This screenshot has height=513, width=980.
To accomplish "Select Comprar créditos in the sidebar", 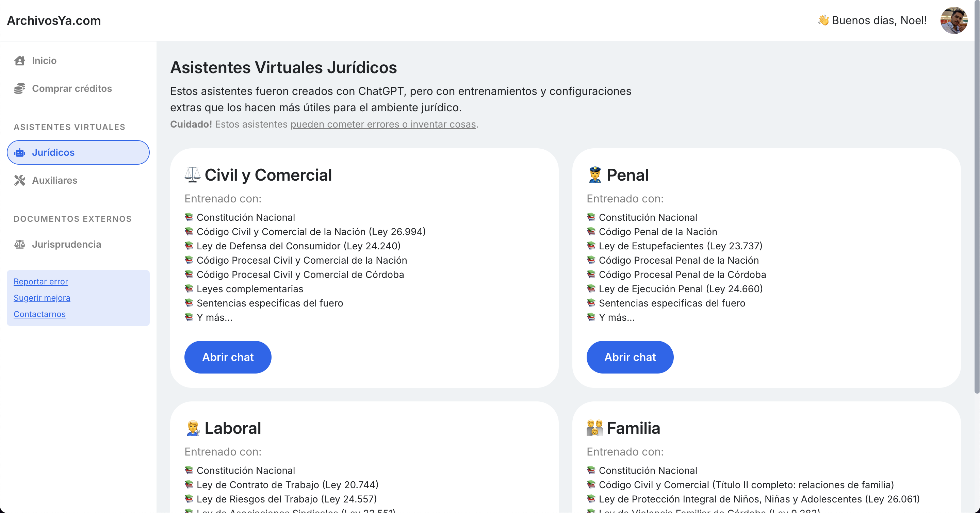I will pos(71,88).
